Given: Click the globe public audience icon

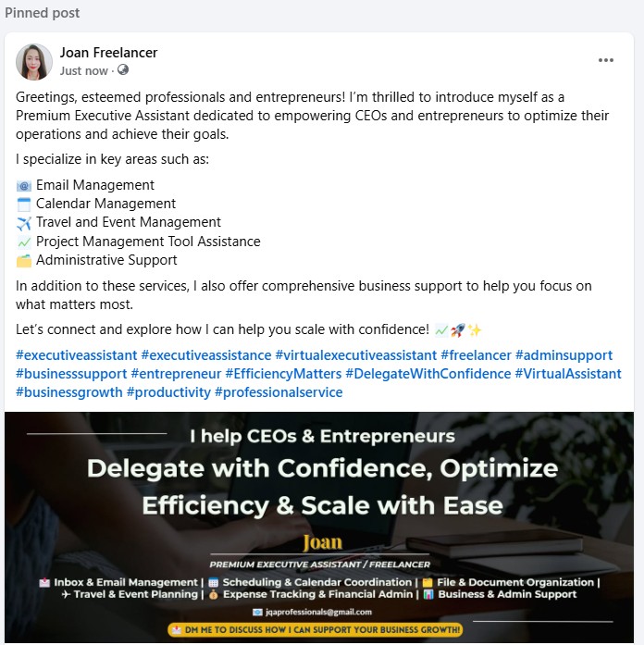Looking at the screenshot, I should (x=123, y=70).
